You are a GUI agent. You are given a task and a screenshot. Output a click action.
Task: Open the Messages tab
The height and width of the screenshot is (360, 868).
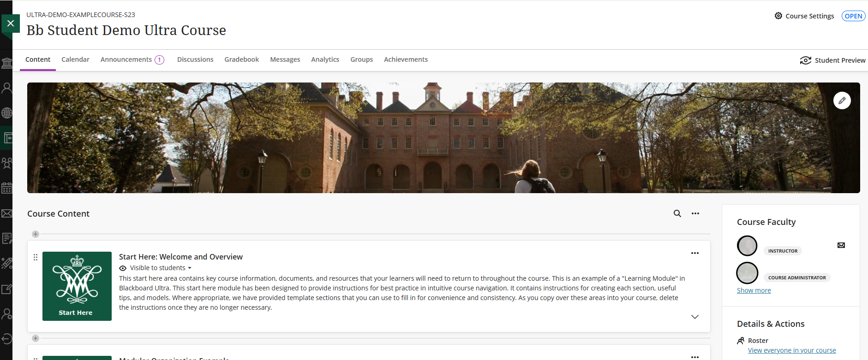tap(285, 59)
